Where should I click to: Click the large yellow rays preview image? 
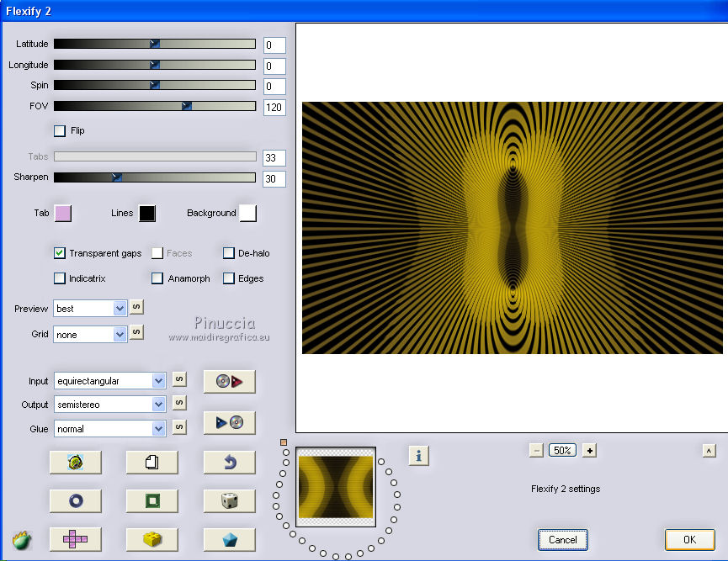512,228
